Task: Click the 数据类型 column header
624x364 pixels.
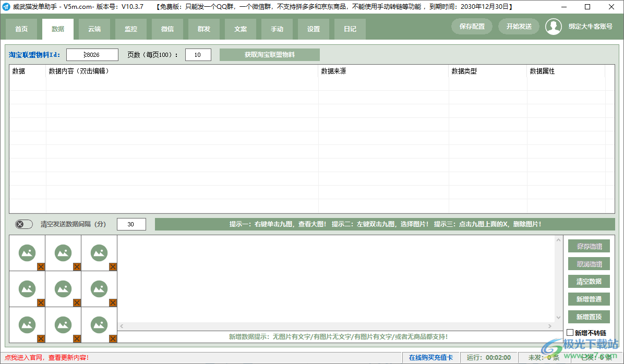Action: (x=488, y=71)
